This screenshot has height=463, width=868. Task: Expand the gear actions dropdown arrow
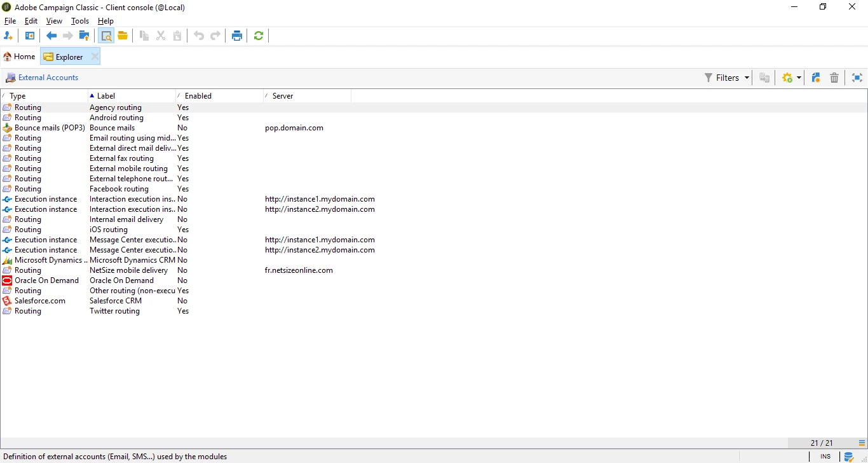799,78
